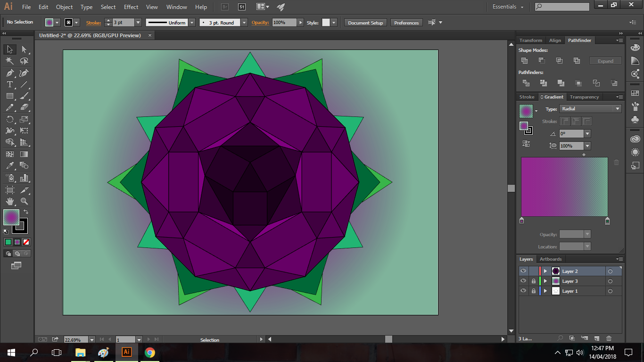Select the Magic Wand tool
This screenshot has width=644, height=362.
click(x=10, y=61)
